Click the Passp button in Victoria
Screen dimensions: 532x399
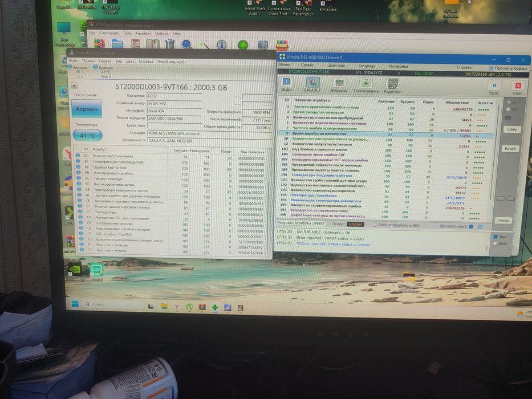(503, 220)
